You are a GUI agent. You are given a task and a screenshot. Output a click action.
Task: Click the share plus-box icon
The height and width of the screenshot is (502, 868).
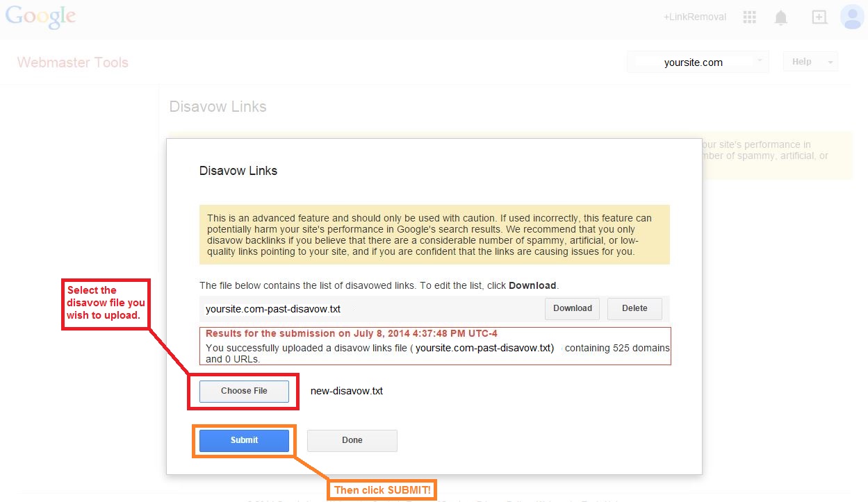pyautogui.click(x=819, y=18)
